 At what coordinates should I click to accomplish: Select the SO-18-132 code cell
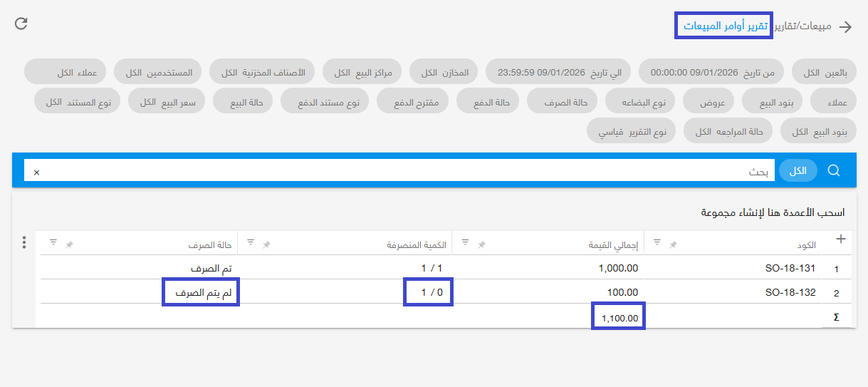point(790,292)
